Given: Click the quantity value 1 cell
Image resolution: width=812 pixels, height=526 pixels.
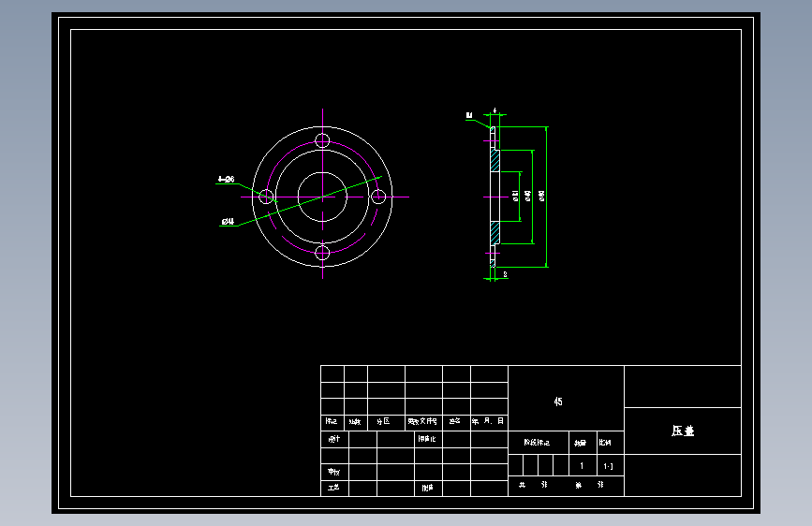Looking at the screenshot, I should pos(583,465).
